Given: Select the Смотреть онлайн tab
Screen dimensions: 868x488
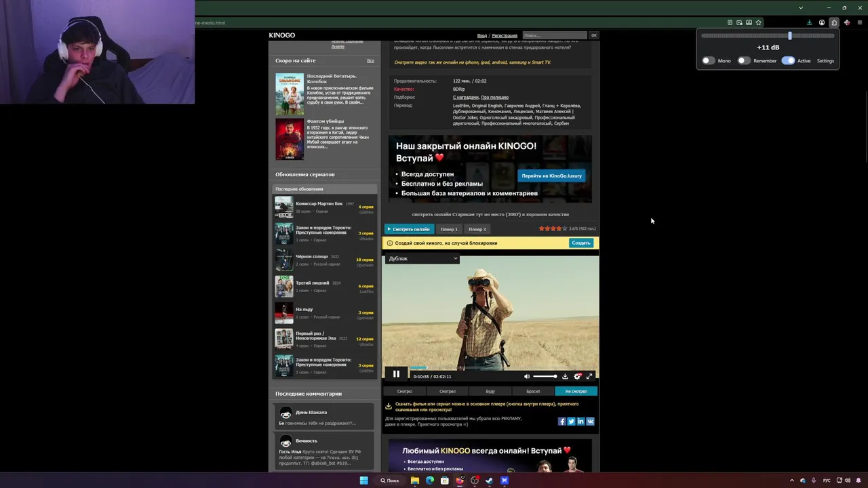Looking at the screenshot, I should (x=408, y=229).
